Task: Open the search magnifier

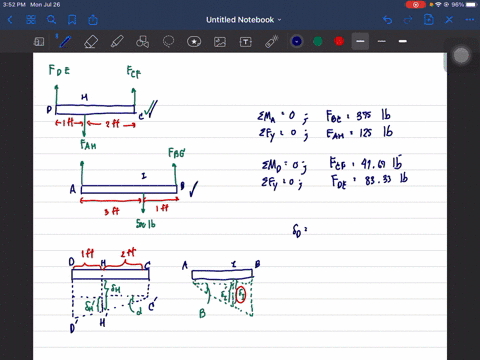Action: pos(51,20)
